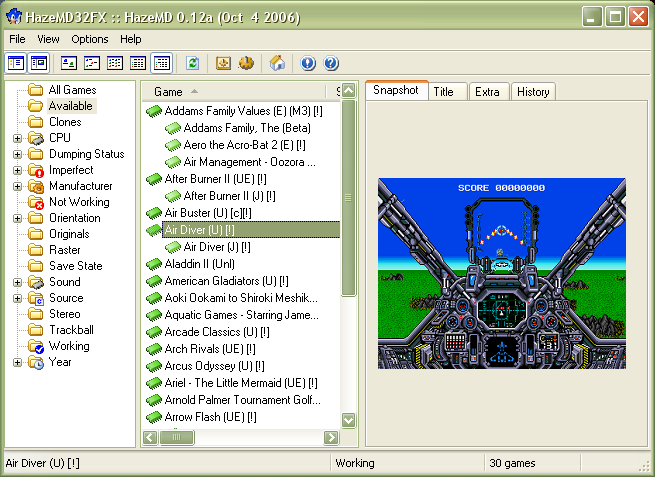Select the Save State folder

76,266
